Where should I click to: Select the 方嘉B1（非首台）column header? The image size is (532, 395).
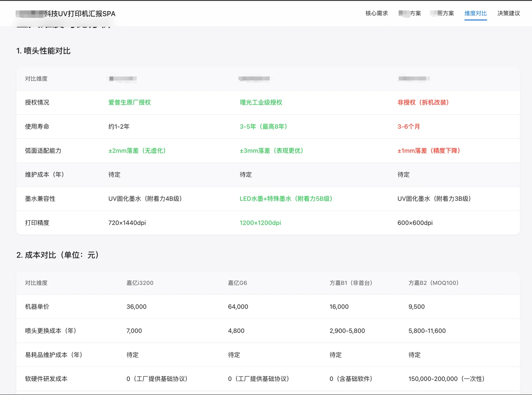[x=351, y=283]
